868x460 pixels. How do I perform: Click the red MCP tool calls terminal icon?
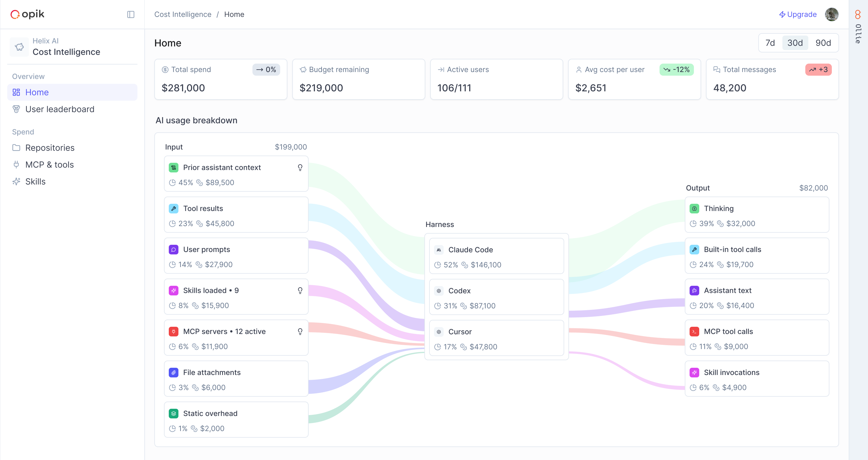click(x=694, y=332)
